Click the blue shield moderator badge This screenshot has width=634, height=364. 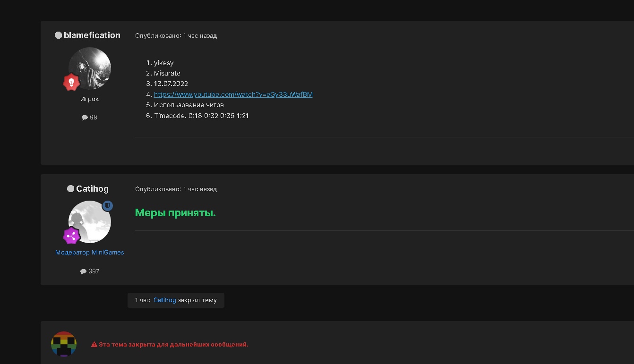pos(108,206)
